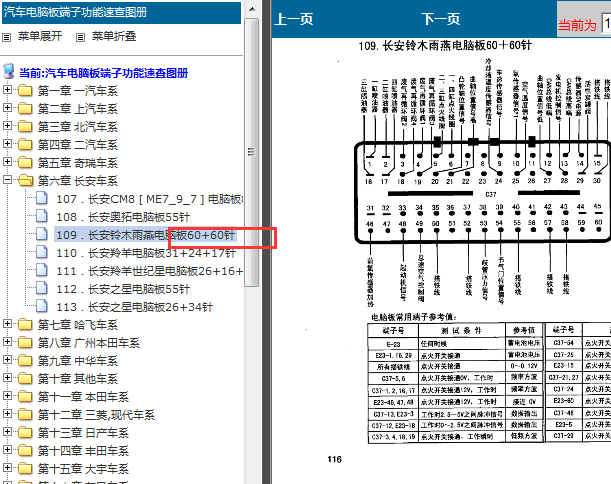Open 107 . 长安CM8 [ME7_9_7] 电脑板
This screenshot has height=484, width=611.
click(150, 199)
